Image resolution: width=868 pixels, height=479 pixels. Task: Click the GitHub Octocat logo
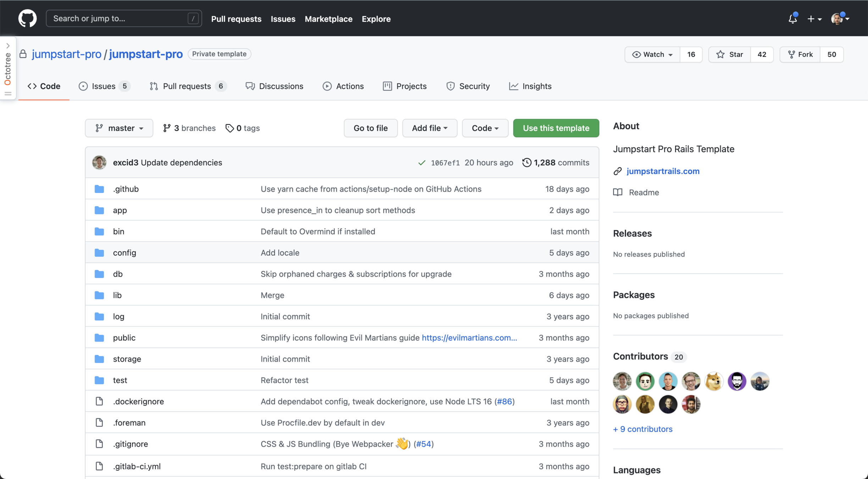(27, 18)
